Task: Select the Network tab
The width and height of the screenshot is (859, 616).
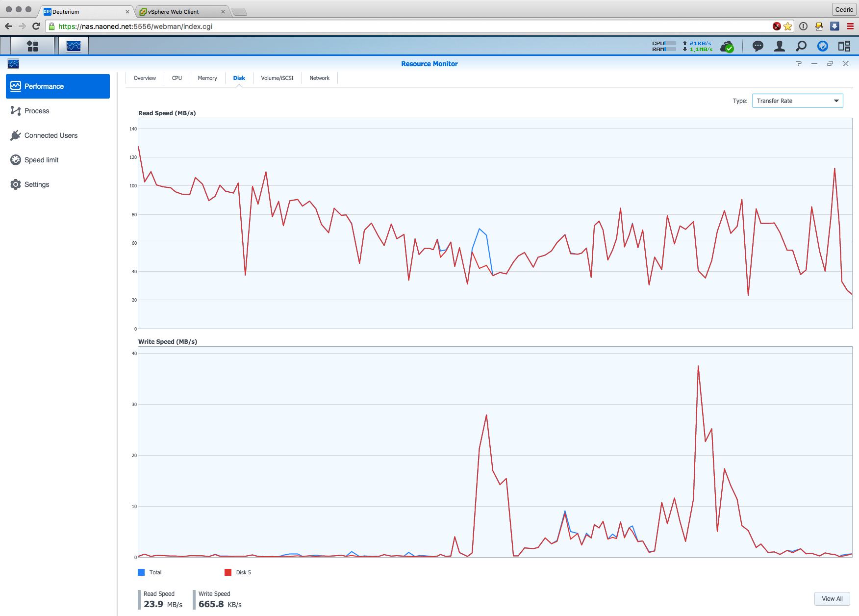Action: [319, 78]
